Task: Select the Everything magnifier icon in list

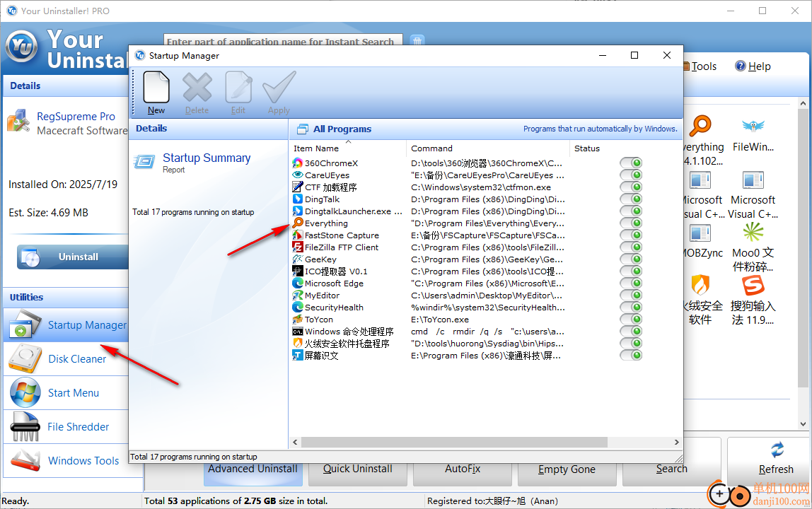Action: [297, 223]
